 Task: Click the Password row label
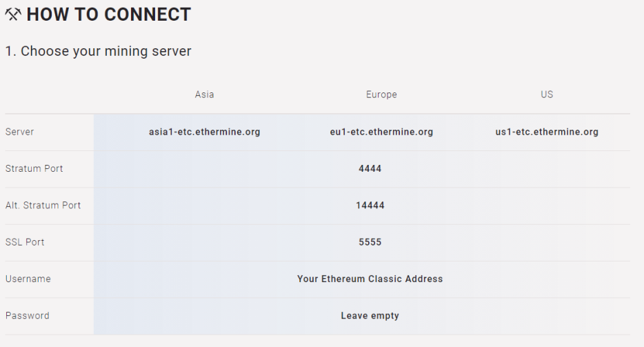27,316
